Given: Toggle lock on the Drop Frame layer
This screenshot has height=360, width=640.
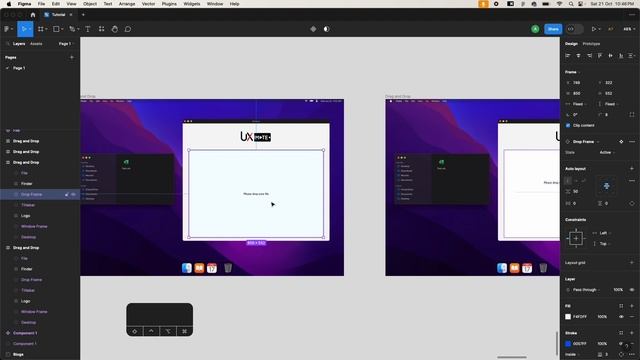Looking at the screenshot, I should tap(67, 195).
